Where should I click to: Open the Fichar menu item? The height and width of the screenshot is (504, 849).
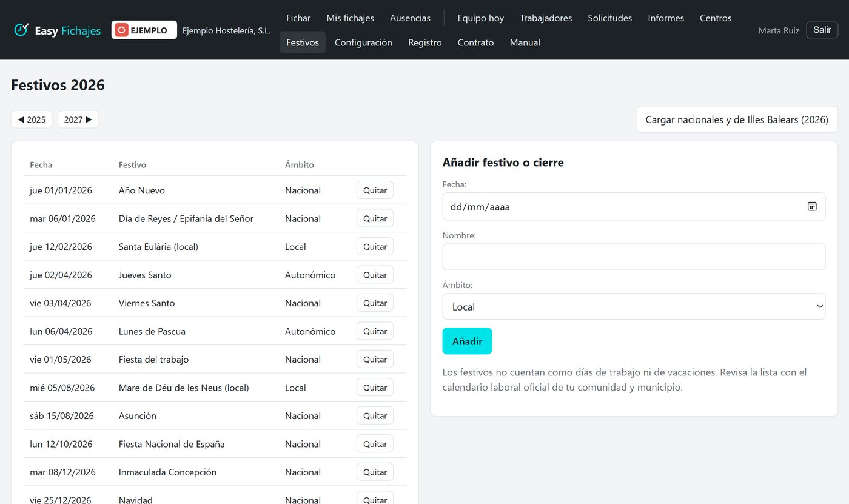pos(298,18)
